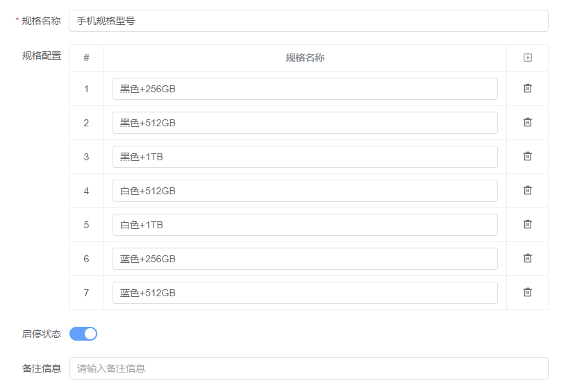Remove the 蓝色+512GB row with trash icon
The width and height of the screenshot is (575, 392).
[527, 292]
